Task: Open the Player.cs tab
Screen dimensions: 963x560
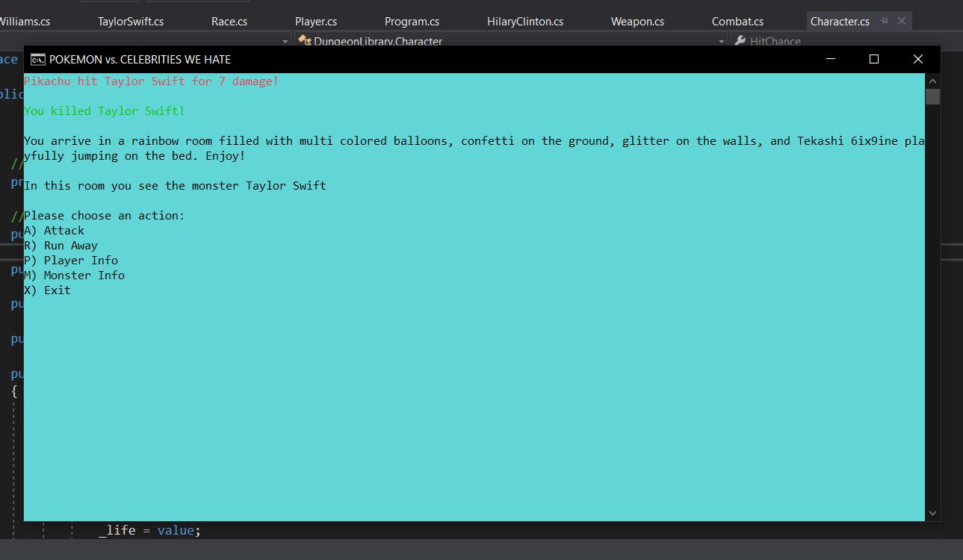Action: (x=316, y=22)
